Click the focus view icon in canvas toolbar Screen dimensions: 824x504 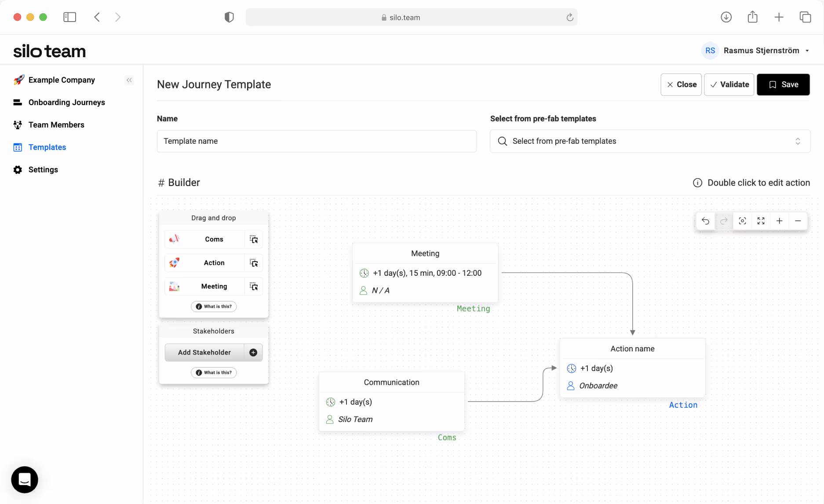[742, 221]
